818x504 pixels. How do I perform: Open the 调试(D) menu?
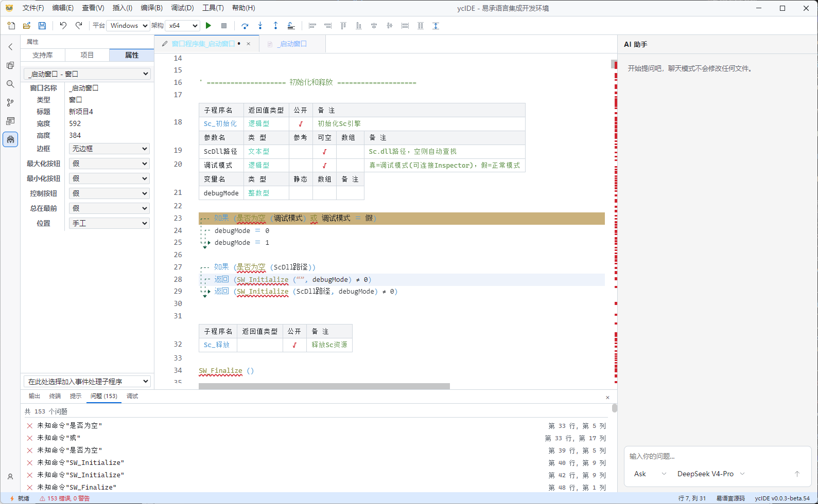coord(182,8)
